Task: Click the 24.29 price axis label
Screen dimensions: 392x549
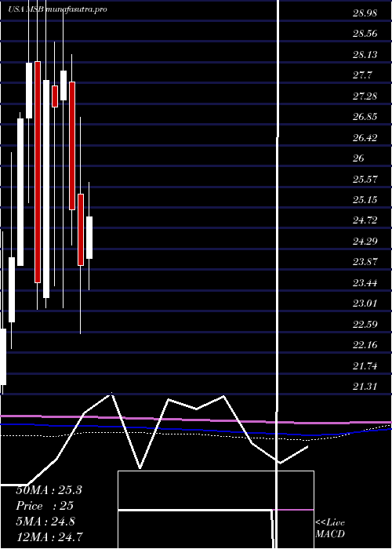Action: coord(365,242)
